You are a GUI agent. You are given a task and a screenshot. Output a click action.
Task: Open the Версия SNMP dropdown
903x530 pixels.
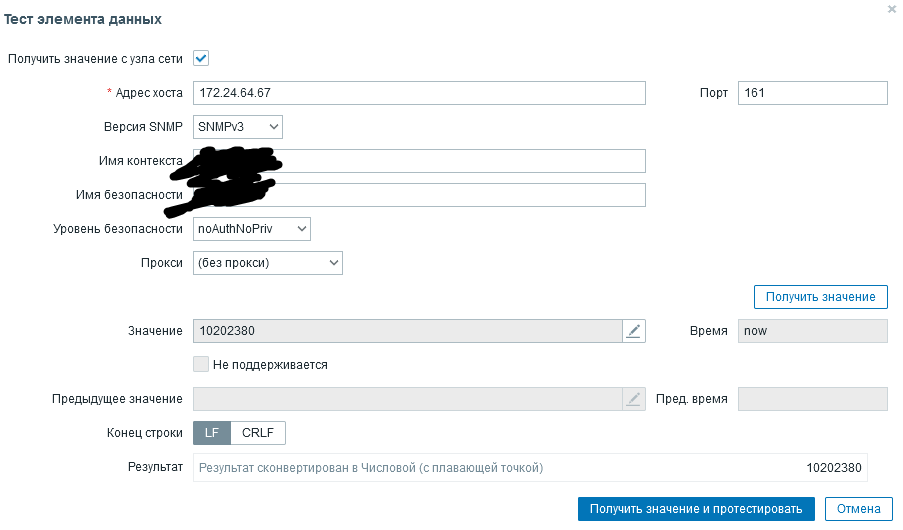(238, 127)
